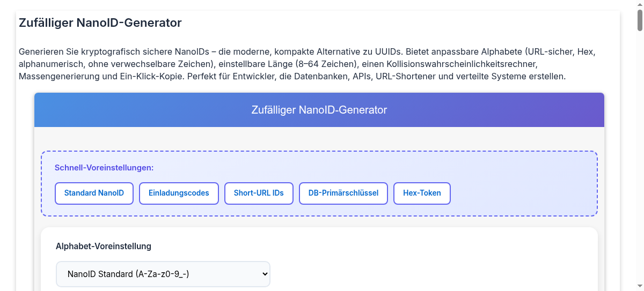The width and height of the screenshot is (644, 291).
Task: Choose the Einladungscodes quick preset
Action: 179,193
